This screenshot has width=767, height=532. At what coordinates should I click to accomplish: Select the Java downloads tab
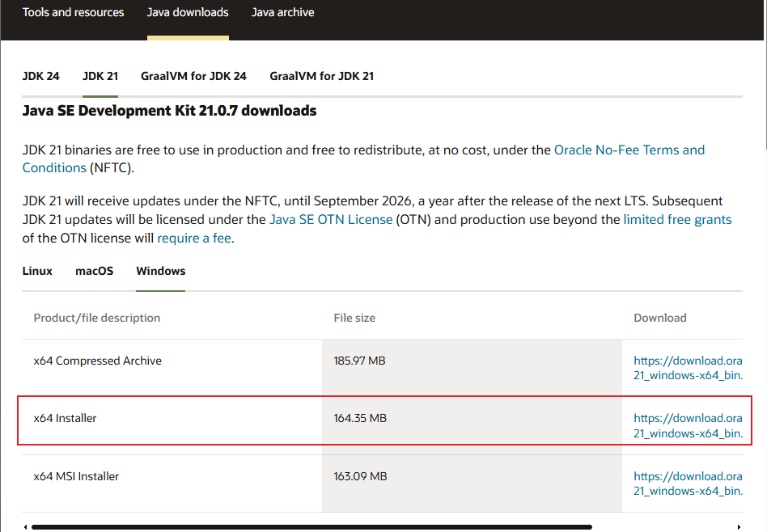pyautogui.click(x=188, y=12)
